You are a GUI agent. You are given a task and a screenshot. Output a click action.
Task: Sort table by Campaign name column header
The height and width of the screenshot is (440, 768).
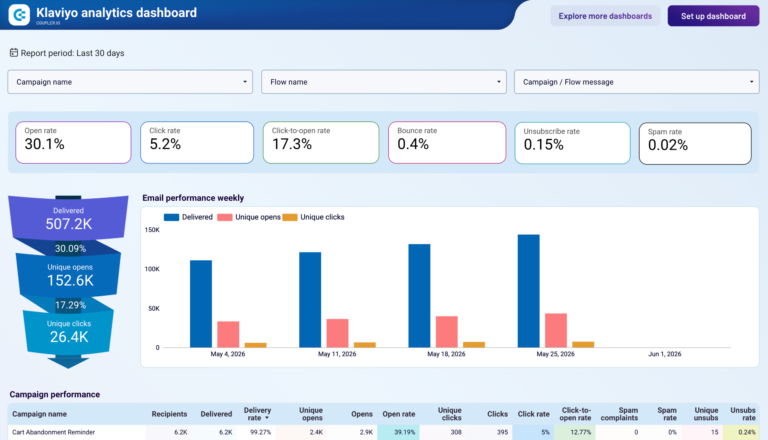click(39, 414)
